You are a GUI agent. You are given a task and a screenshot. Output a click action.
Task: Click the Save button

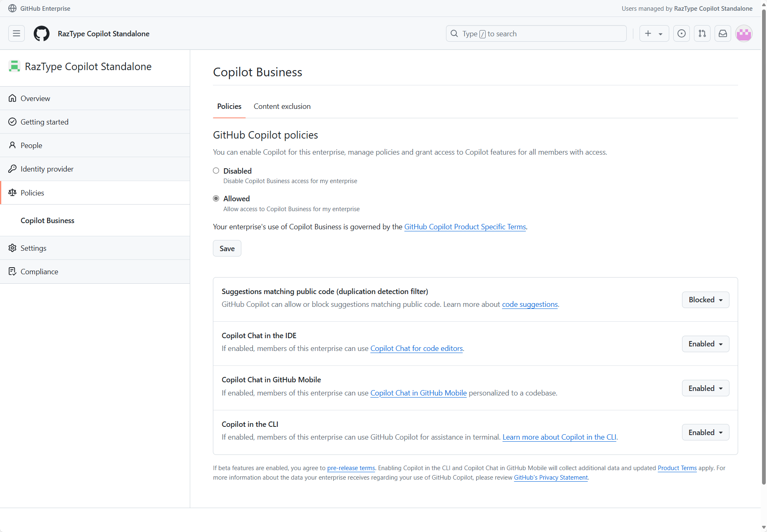click(x=227, y=248)
